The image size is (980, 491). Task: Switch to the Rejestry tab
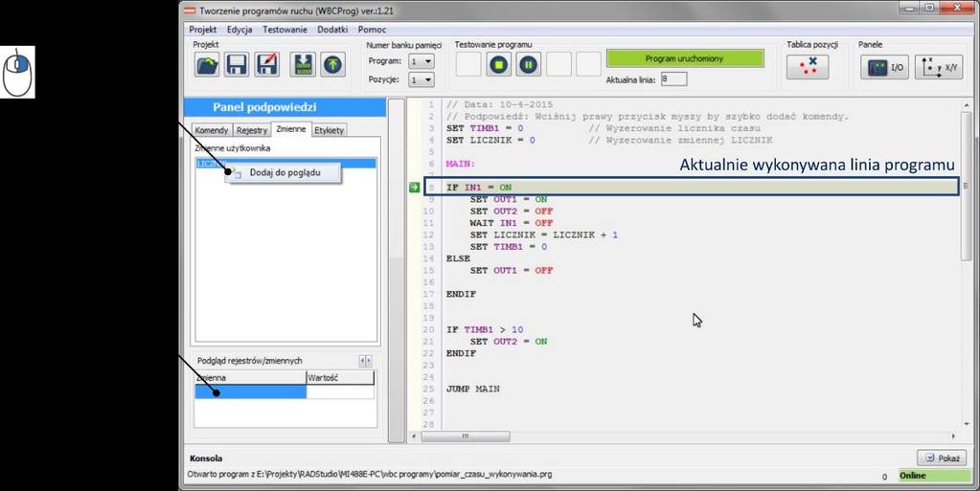252,130
